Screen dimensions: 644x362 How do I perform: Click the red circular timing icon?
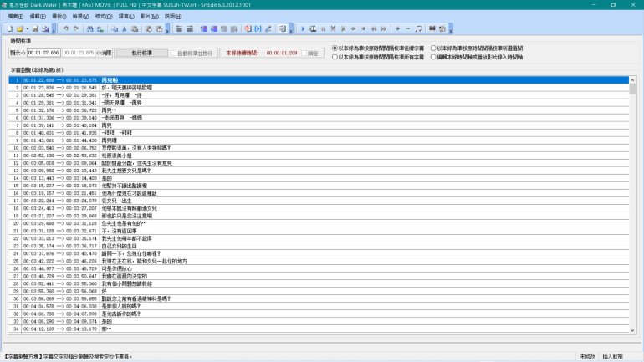point(248,28)
